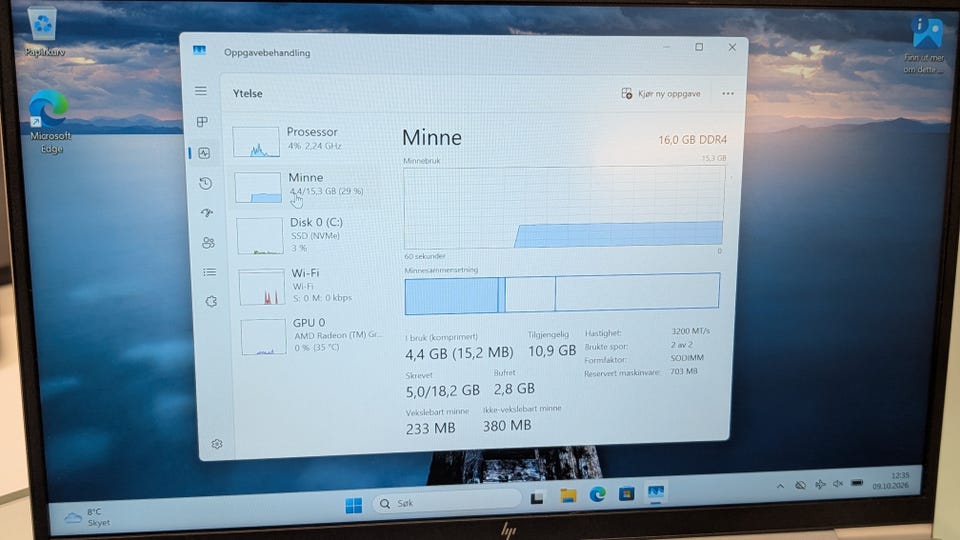
Task: Select the Disk 0 (C:) entry
Action: pos(311,235)
